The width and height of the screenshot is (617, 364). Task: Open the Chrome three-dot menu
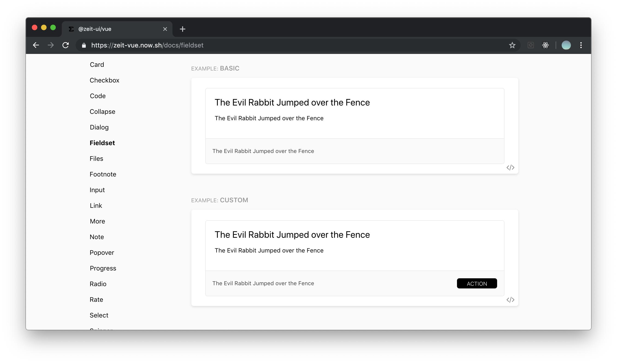581,45
